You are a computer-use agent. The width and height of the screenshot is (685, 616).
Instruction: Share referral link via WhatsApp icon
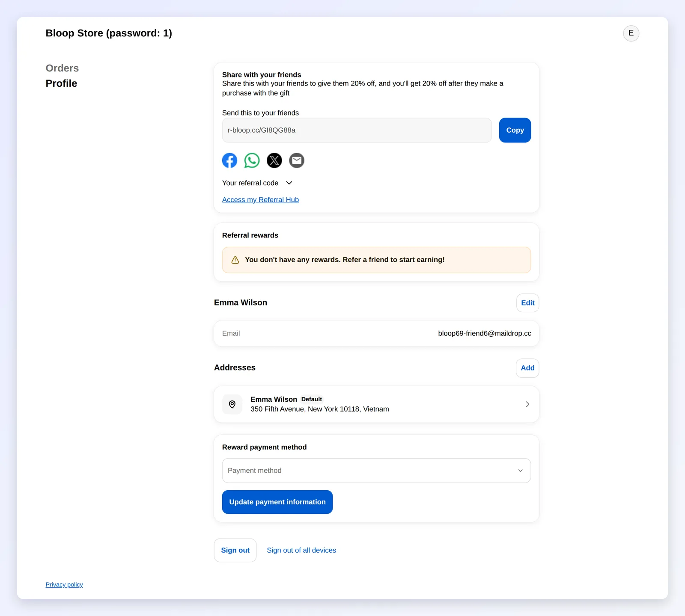pyautogui.click(x=252, y=160)
